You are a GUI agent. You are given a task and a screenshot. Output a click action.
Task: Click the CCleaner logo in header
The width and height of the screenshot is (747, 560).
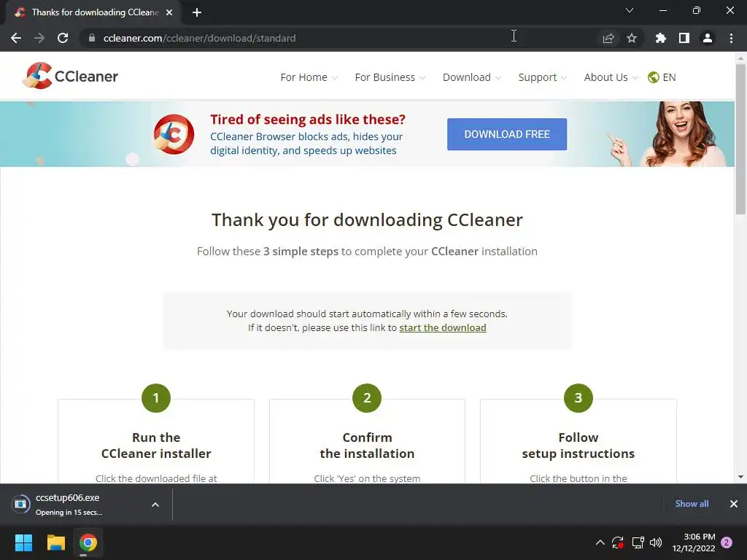[x=71, y=76]
